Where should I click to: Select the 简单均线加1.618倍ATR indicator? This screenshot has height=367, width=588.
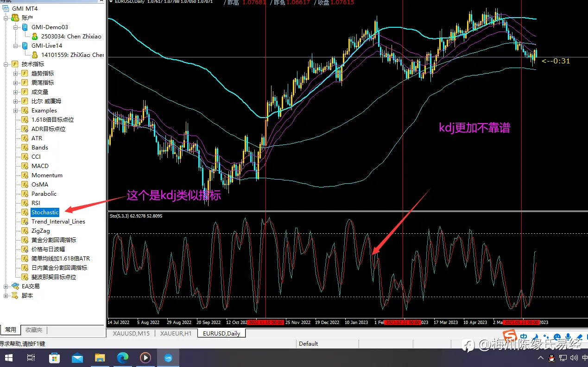[61, 258]
